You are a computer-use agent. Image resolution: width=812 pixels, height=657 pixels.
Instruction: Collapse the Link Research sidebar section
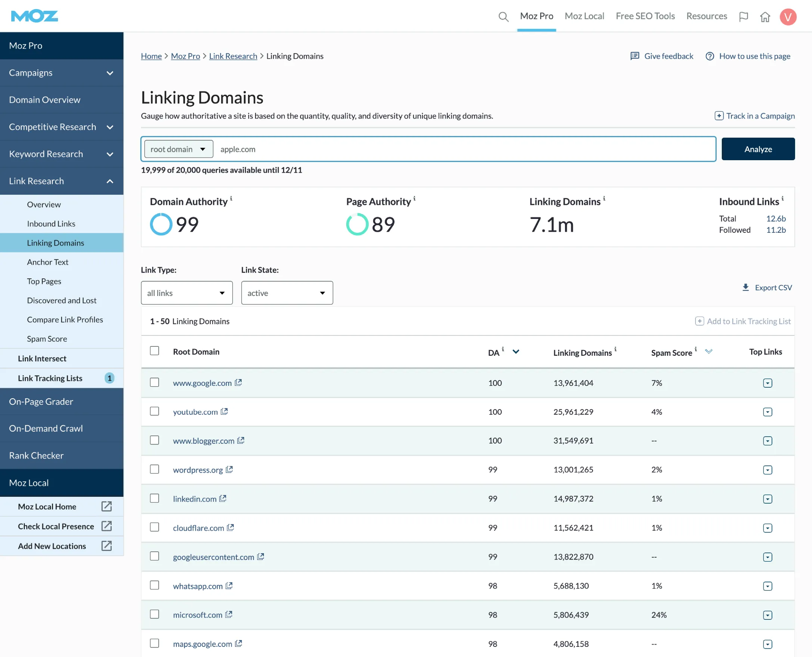point(110,181)
